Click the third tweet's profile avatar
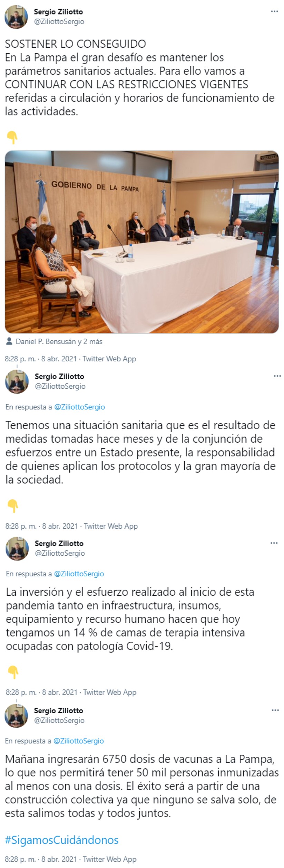This screenshot has width=284, height=868. click(x=17, y=548)
